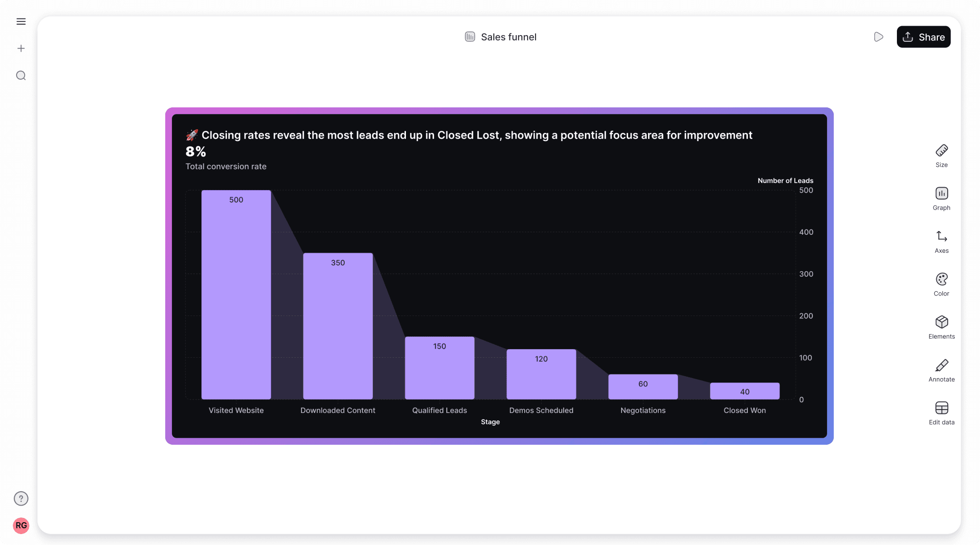
Task: Select the Closed Won bar
Action: [x=744, y=391]
